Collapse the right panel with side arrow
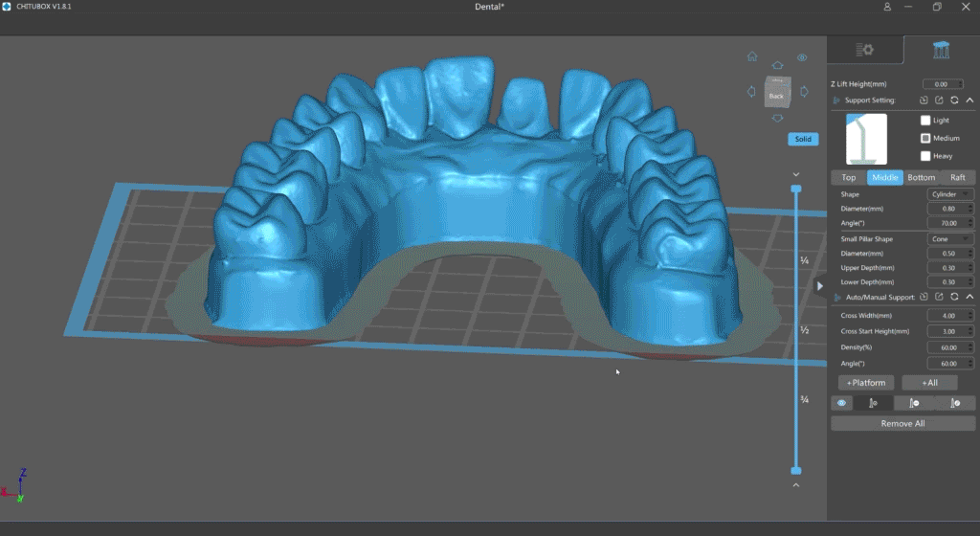Screen dimensions: 980x536 pos(820,285)
